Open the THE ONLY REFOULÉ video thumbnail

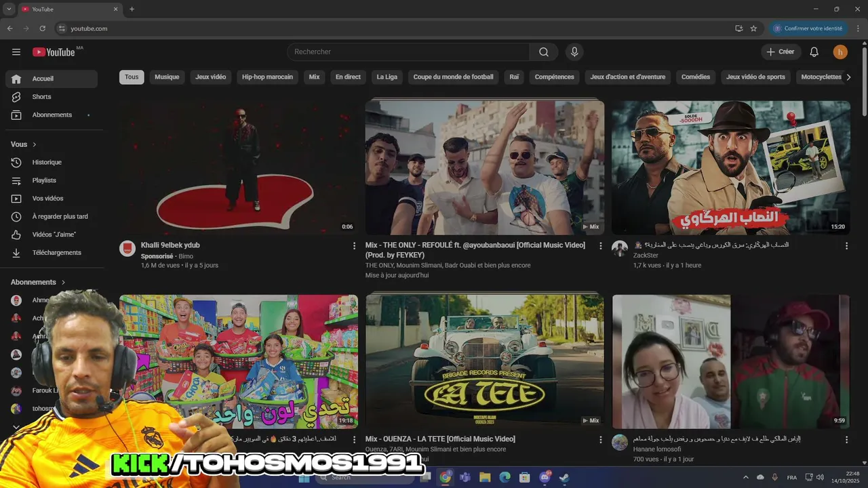click(x=485, y=167)
